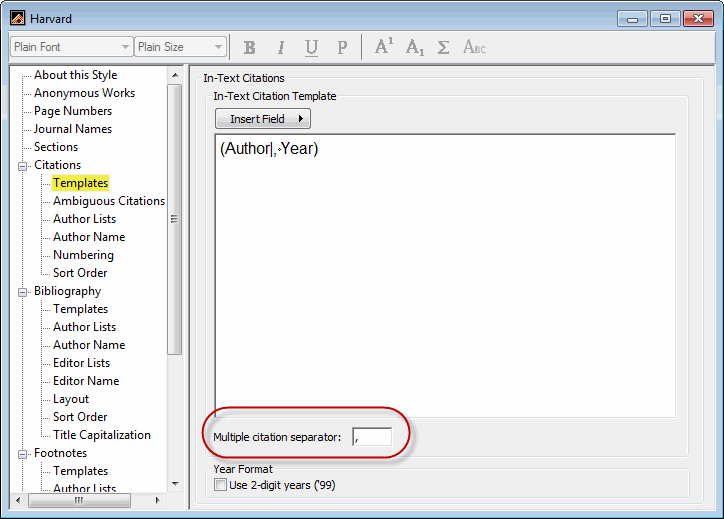Screen dimensions: 724x519
Task: Collapse the Citations tree node
Action: pyautogui.click(x=22, y=166)
